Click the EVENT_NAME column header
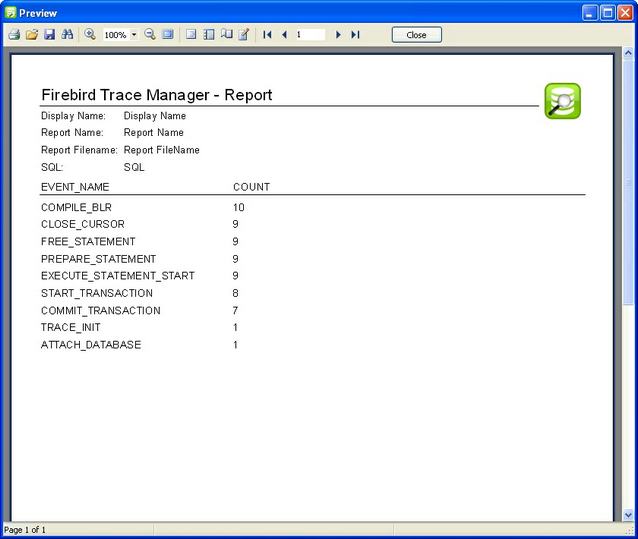Viewport: 638px width, 539px height. tap(75, 187)
